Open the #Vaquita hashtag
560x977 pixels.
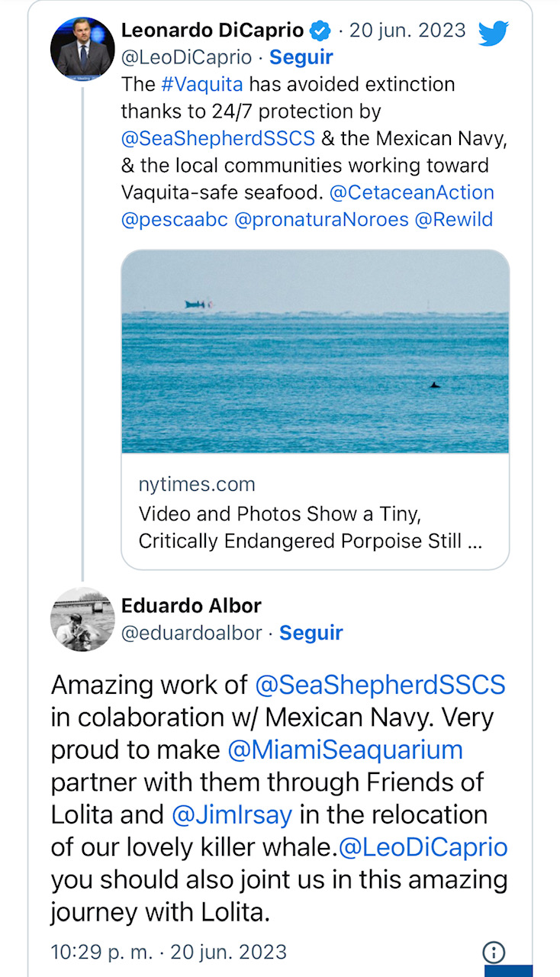201,84
